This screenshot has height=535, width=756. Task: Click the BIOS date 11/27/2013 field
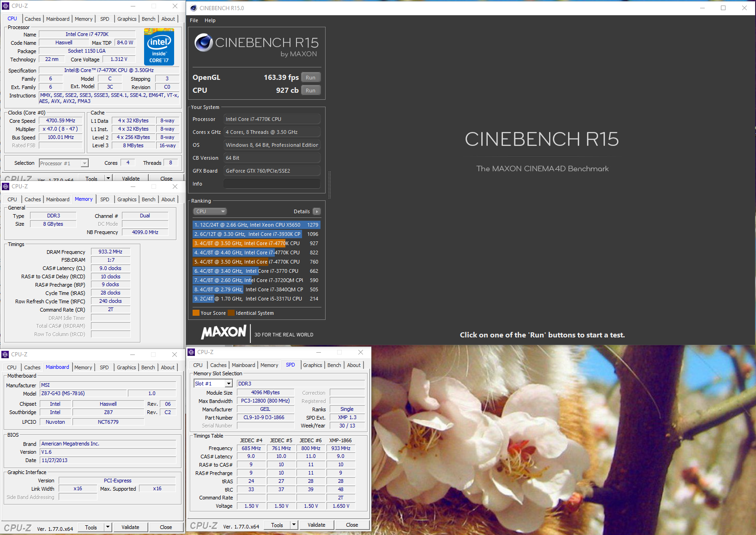pyautogui.click(x=108, y=460)
